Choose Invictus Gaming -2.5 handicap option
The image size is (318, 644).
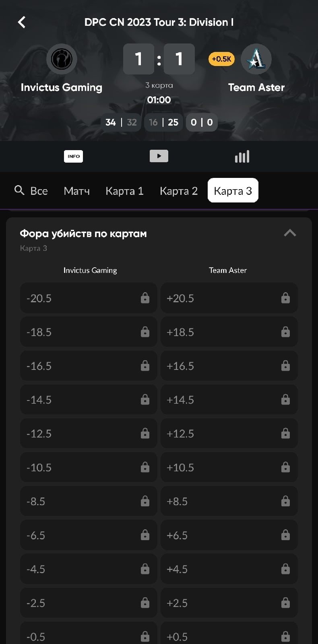(89, 603)
